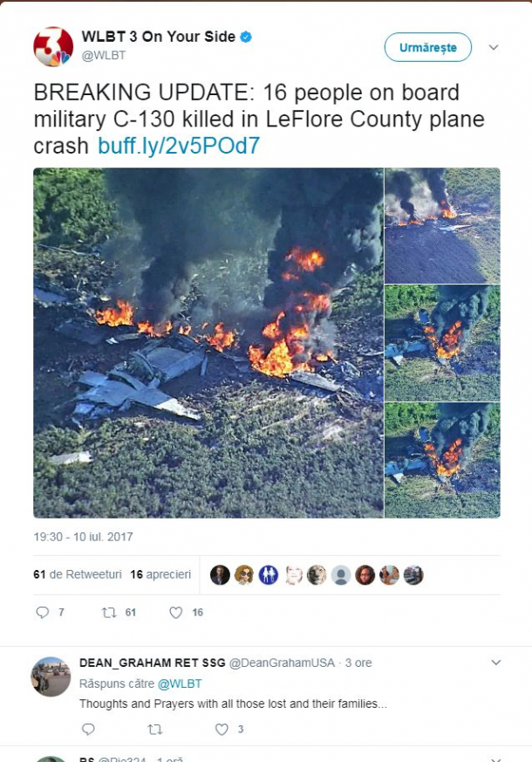
Task: Open the top-right small crash photo
Action: pyautogui.click(x=442, y=225)
